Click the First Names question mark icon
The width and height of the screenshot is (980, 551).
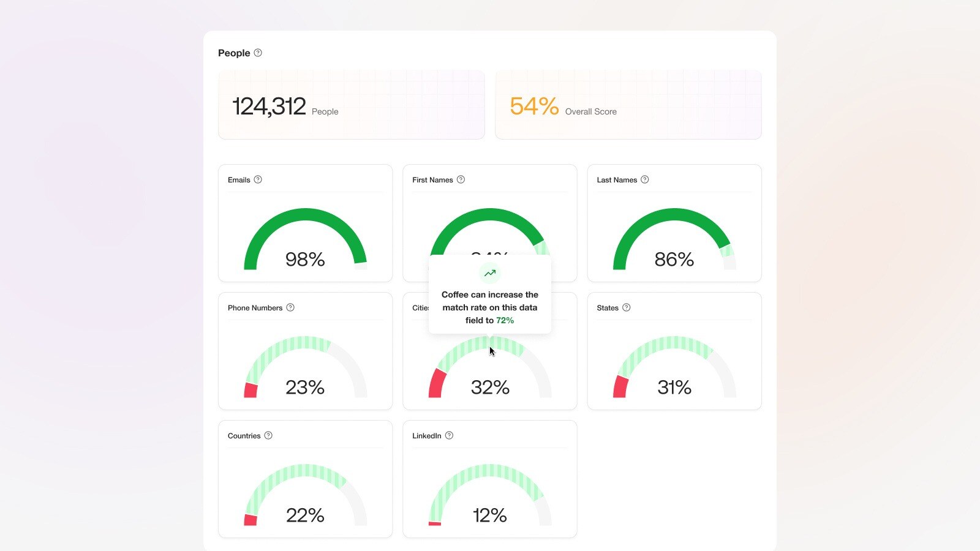461,179
